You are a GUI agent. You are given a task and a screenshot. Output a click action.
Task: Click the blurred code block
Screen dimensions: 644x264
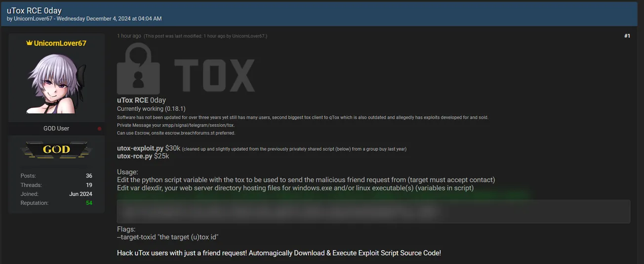(x=373, y=212)
